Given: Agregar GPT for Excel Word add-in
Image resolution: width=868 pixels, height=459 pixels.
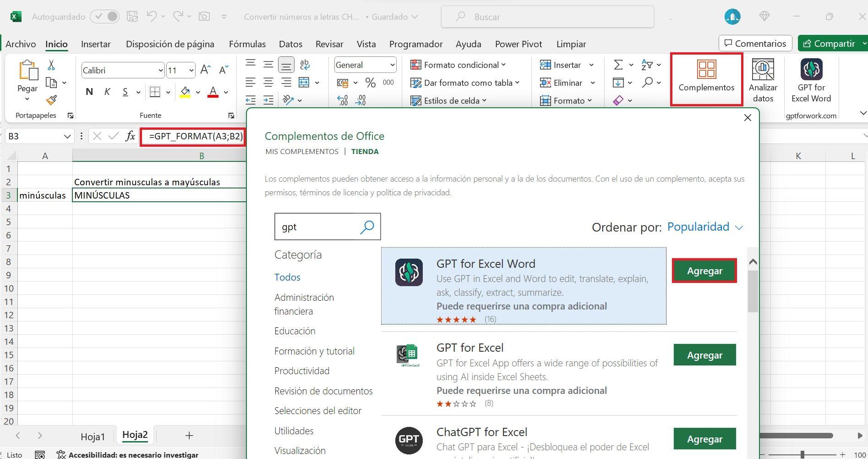Looking at the screenshot, I should click(x=704, y=271).
